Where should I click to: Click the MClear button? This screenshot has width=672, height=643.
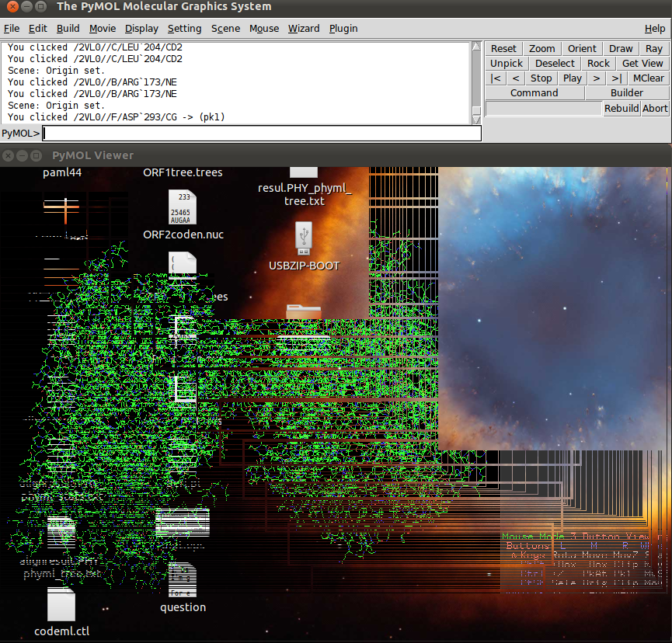(x=649, y=78)
